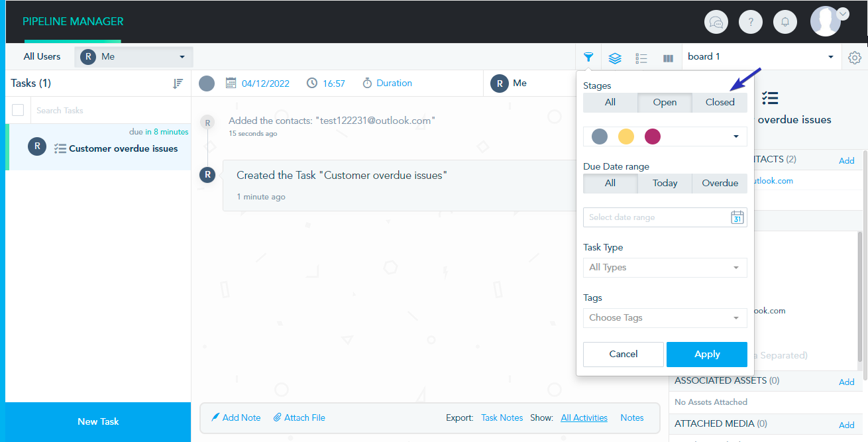Open the Me user dropdown
Viewport: 868px width, 442px height.
[x=134, y=57]
